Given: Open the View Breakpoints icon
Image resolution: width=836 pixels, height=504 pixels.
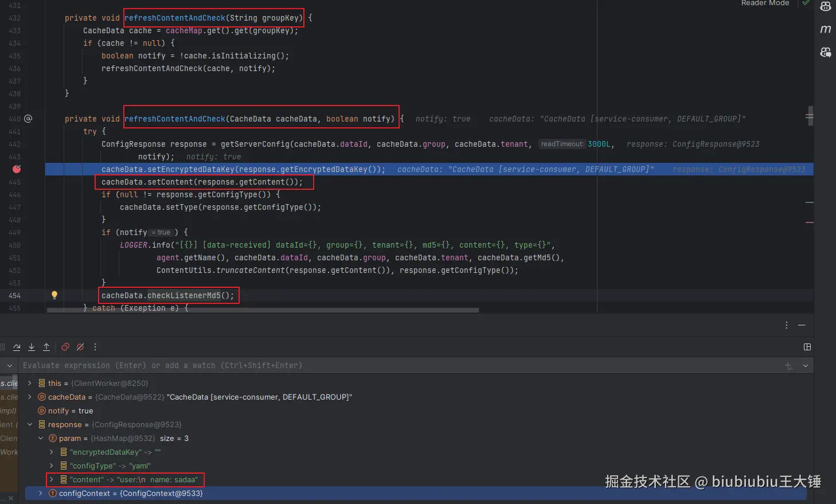Looking at the screenshot, I should pyautogui.click(x=65, y=347).
